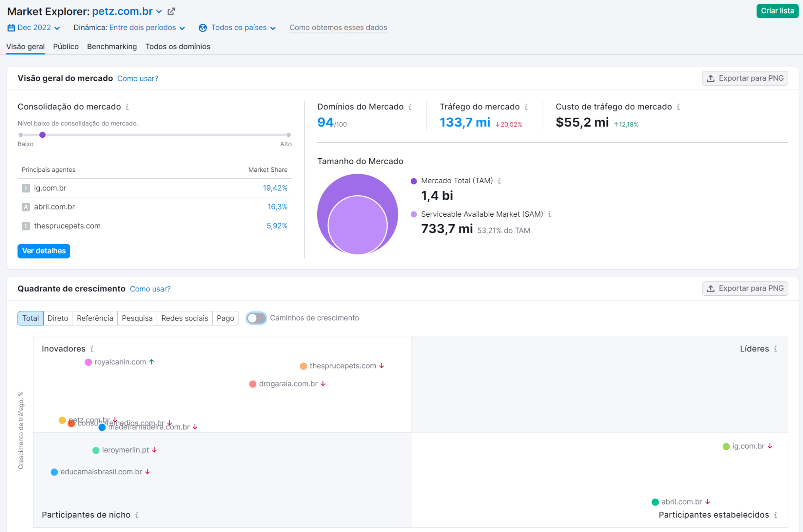Show info icon for Tráfego do mercado
Screen dimensions: 803x532
[x=526, y=107]
